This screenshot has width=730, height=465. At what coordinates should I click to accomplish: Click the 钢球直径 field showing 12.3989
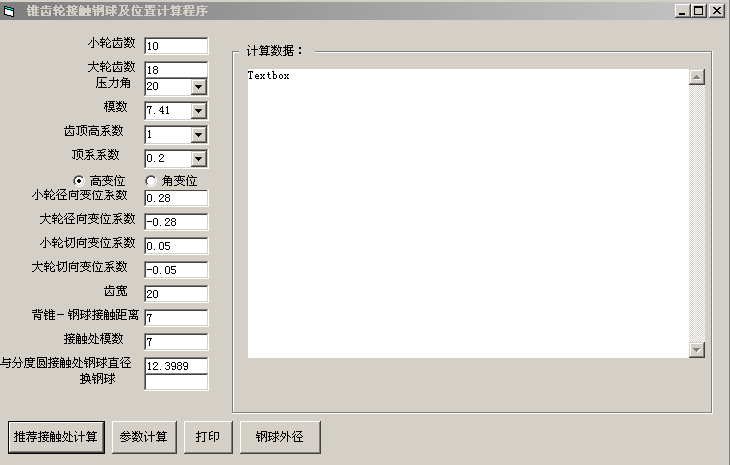coord(176,366)
